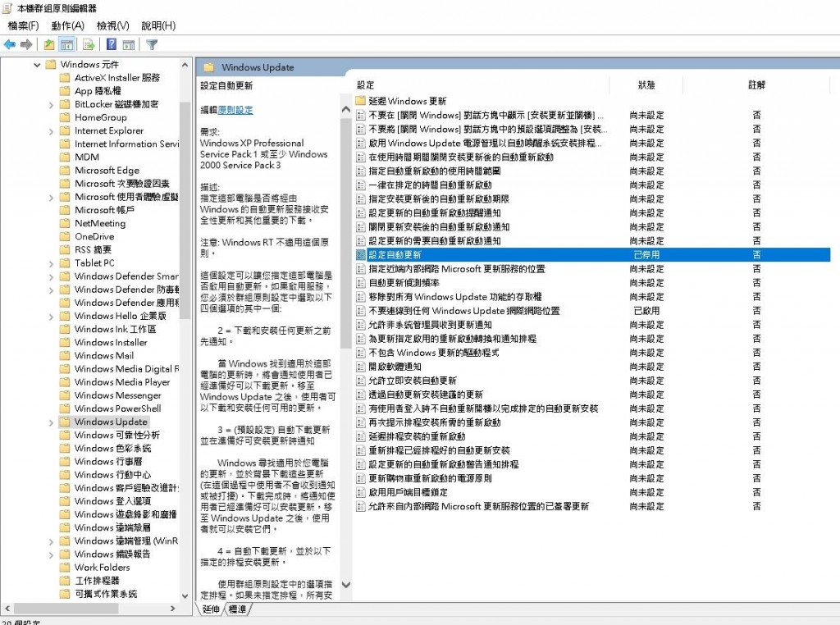Click tree pane scrollbar up arrow

tap(185, 65)
